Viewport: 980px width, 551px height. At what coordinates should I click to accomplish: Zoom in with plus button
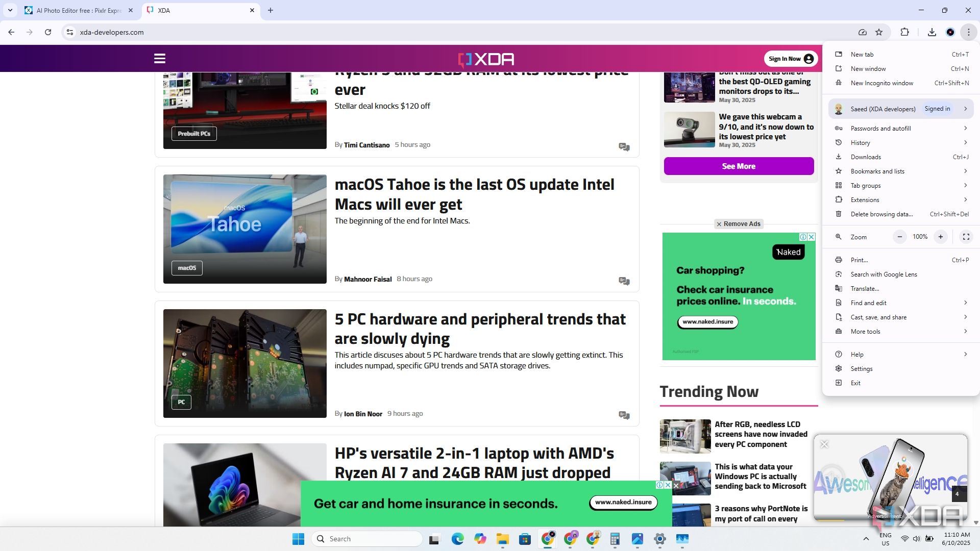[x=940, y=237]
